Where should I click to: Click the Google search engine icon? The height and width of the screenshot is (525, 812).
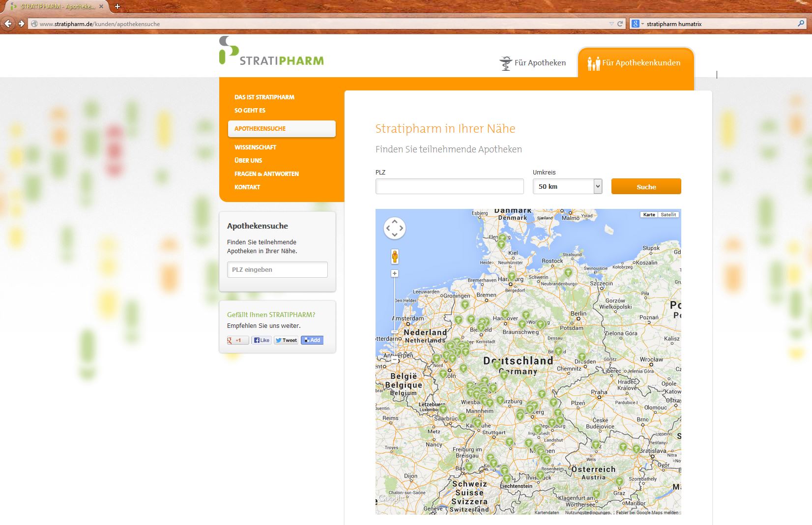tap(635, 24)
